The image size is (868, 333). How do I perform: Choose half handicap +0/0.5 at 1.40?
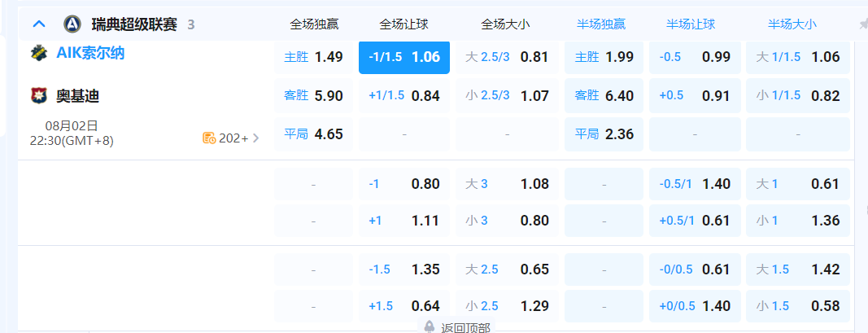click(x=695, y=306)
